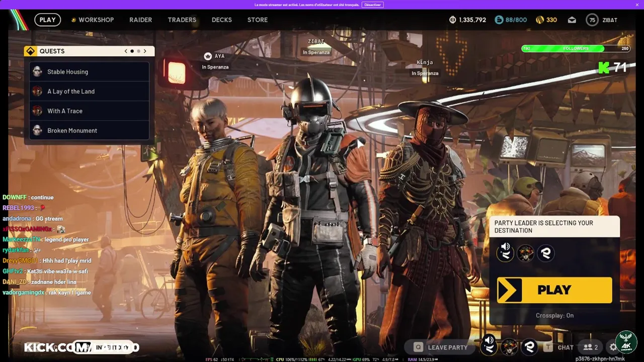Click the green FOLLOWERS progress bar

coord(575,49)
